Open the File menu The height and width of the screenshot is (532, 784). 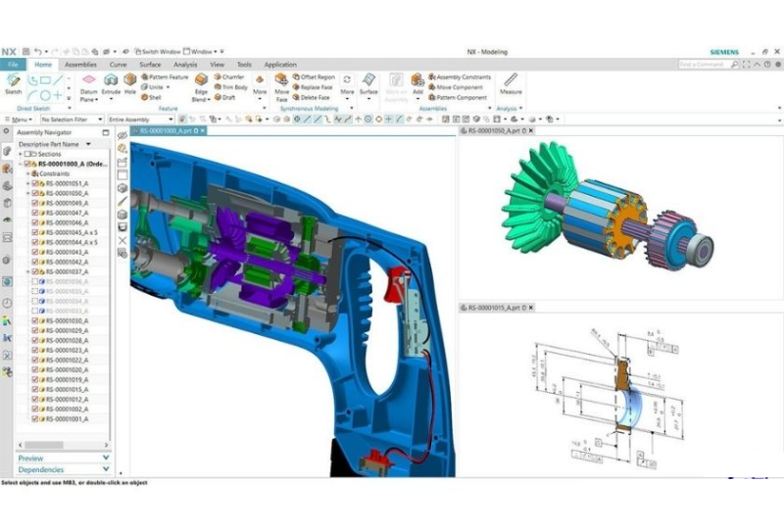point(13,65)
